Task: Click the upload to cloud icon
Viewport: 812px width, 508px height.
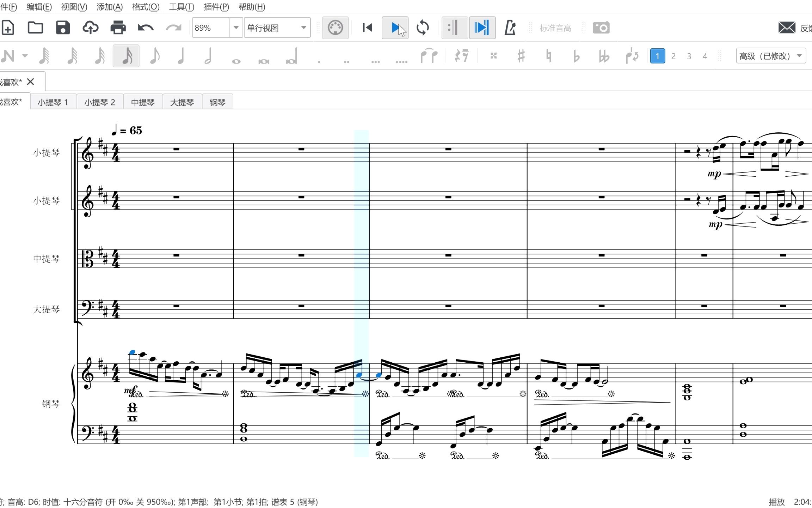Action: (90, 28)
